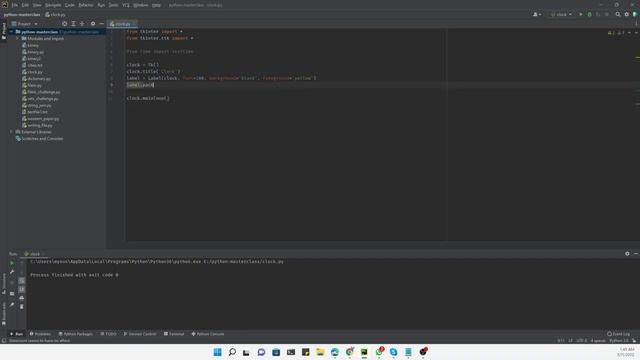The width and height of the screenshot is (640, 360).
Task: Toggle soft-wrap in Run console
Action: [x=22, y=281]
